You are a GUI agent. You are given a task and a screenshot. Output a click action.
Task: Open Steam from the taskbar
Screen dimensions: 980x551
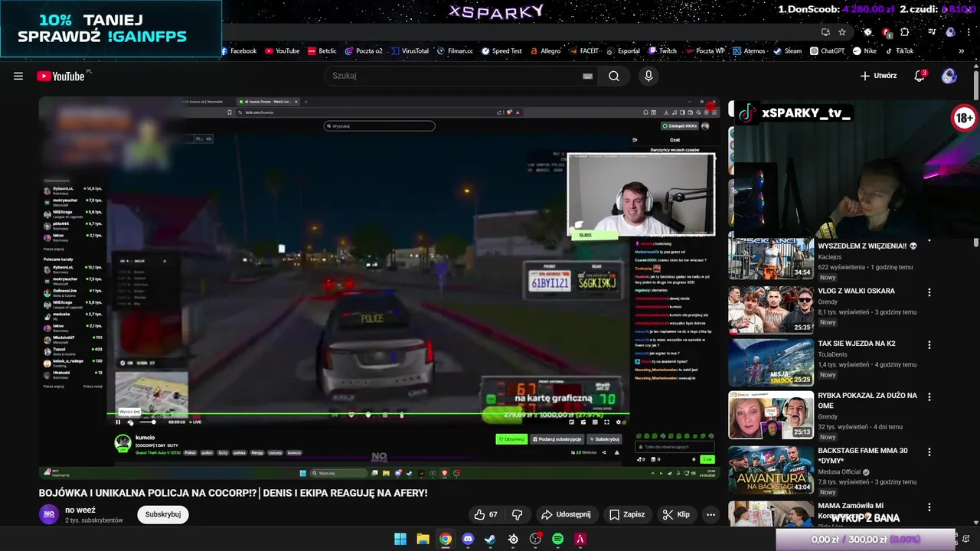pos(490,539)
